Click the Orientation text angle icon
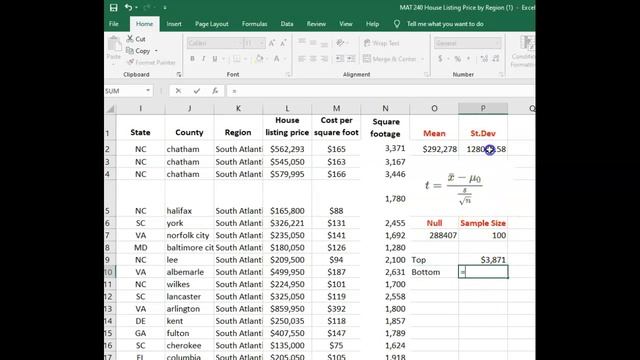640x360 pixels. click(340, 43)
